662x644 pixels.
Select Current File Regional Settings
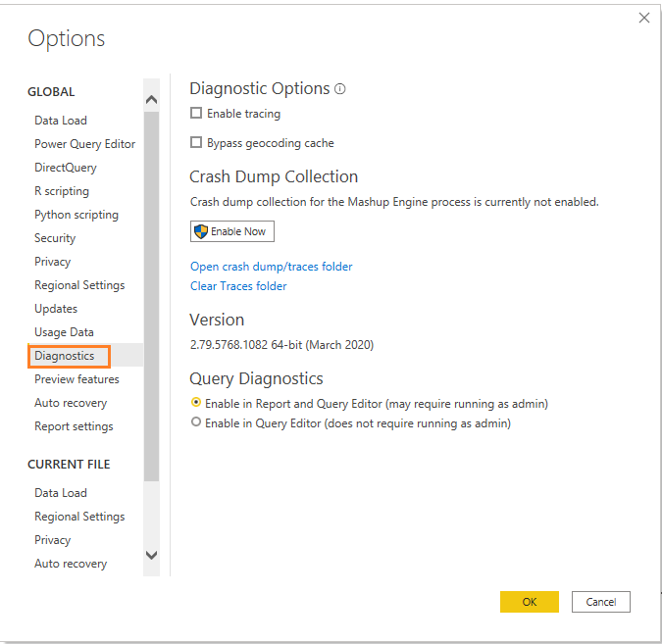click(79, 517)
